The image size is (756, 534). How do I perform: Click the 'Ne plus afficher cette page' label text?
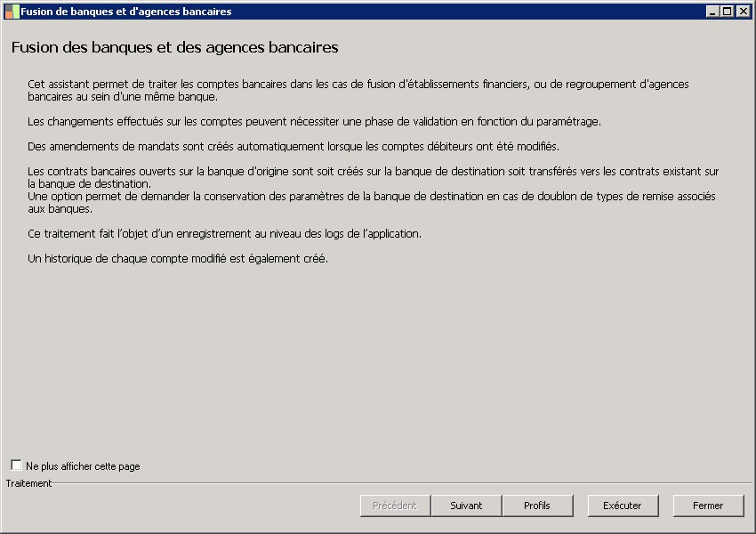click(83, 466)
